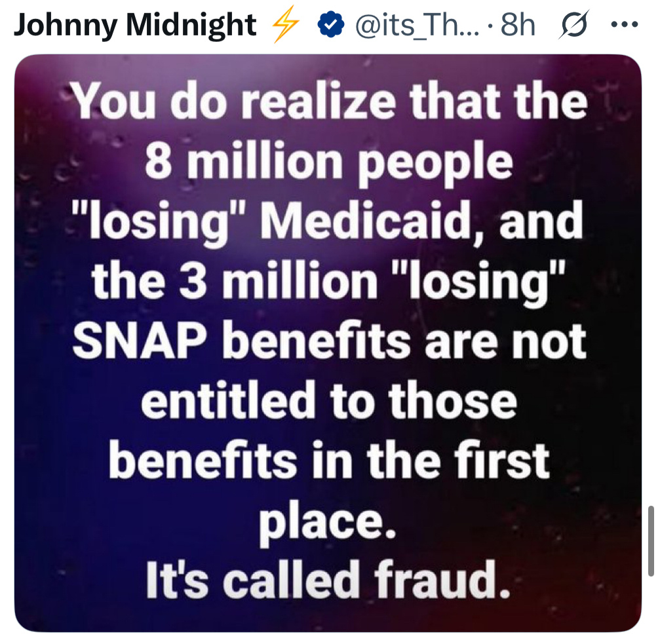The height and width of the screenshot is (644, 660).
Task: Click "benefits in the first" text line
Action: point(329,460)
